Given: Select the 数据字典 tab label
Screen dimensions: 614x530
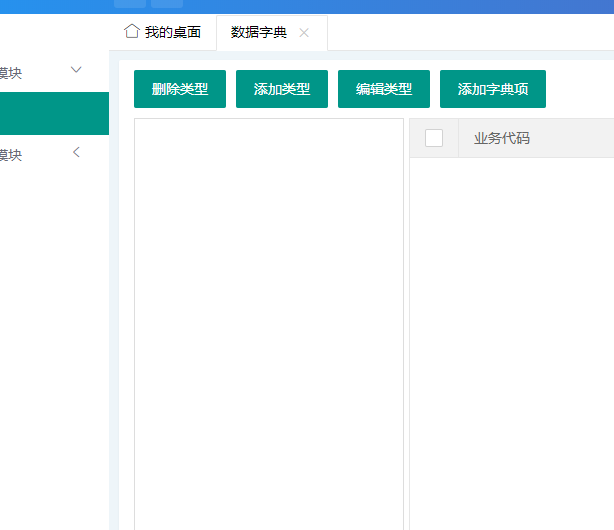Looking at the screenshot, I should (x=259, y=32).
